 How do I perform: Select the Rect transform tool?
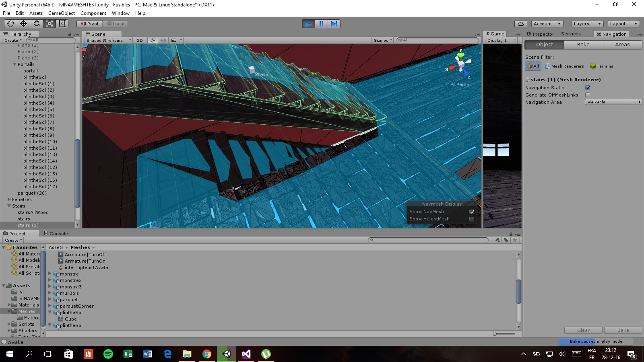click(62, 24)
